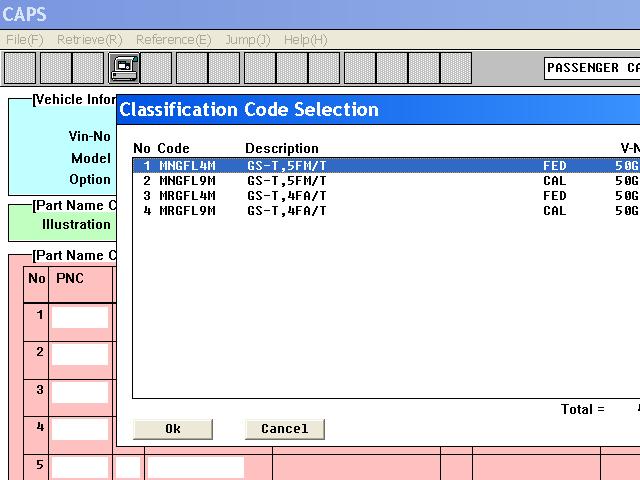
Task: Click the Description column header
Action: [282, 148]
